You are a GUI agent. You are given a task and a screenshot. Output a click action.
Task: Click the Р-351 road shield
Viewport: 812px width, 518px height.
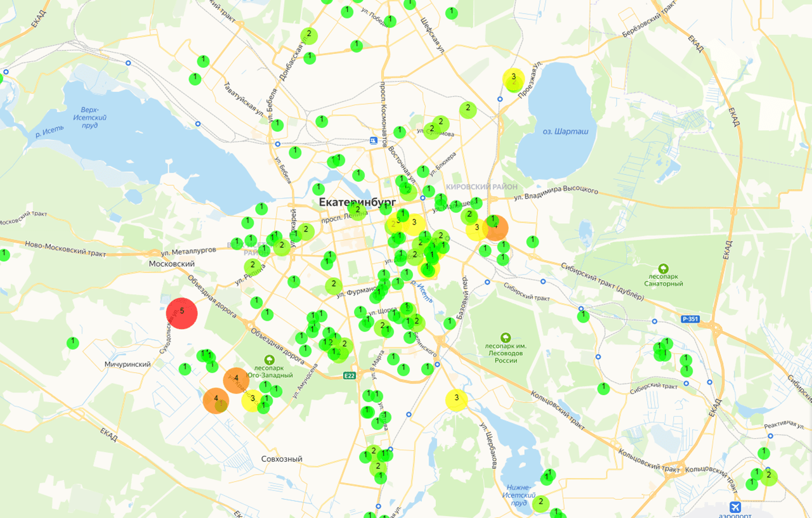click(690, 319)
